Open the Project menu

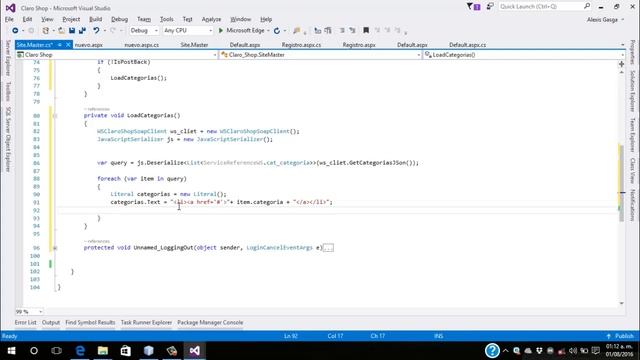click(x=71, y=19)
